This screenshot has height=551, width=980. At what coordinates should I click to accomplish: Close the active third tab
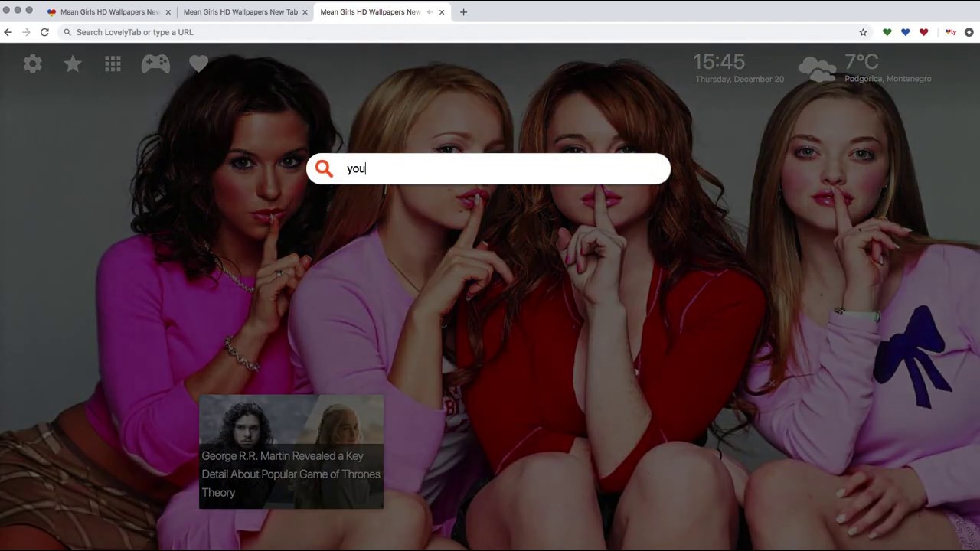click(x=442, y=12)
